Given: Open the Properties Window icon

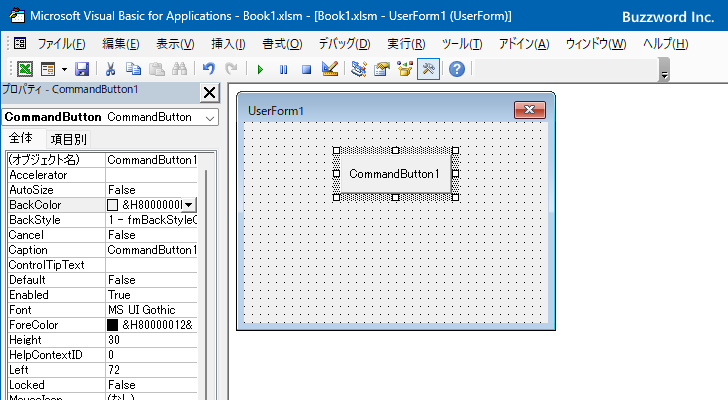Looking at the screenshot, I should [x=382, y=69].
